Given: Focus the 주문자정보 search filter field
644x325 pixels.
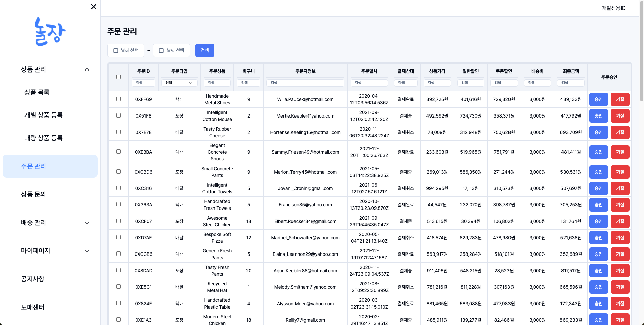Looking at the screenshot, I should (305, 83).
